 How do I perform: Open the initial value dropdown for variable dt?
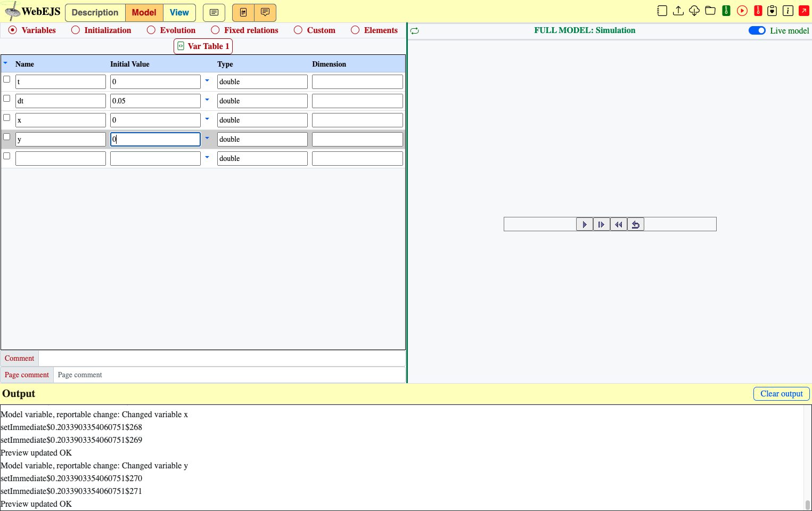[x=207, y=100]
